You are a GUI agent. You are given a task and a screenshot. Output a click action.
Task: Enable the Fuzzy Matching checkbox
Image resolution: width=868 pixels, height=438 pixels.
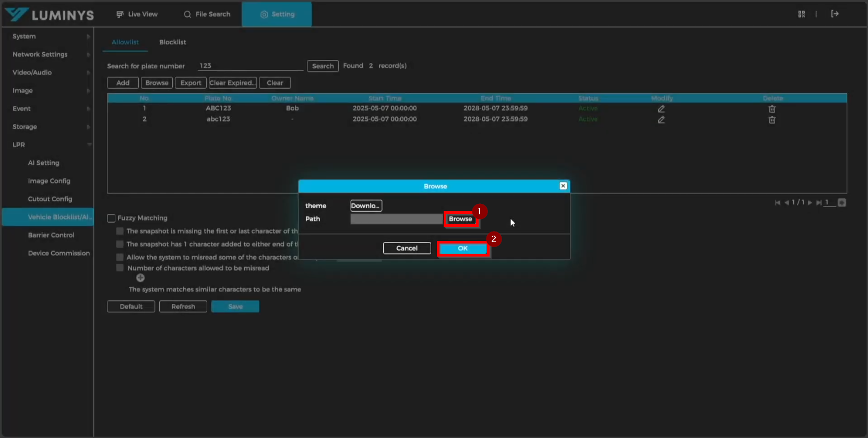coord(111,218)
